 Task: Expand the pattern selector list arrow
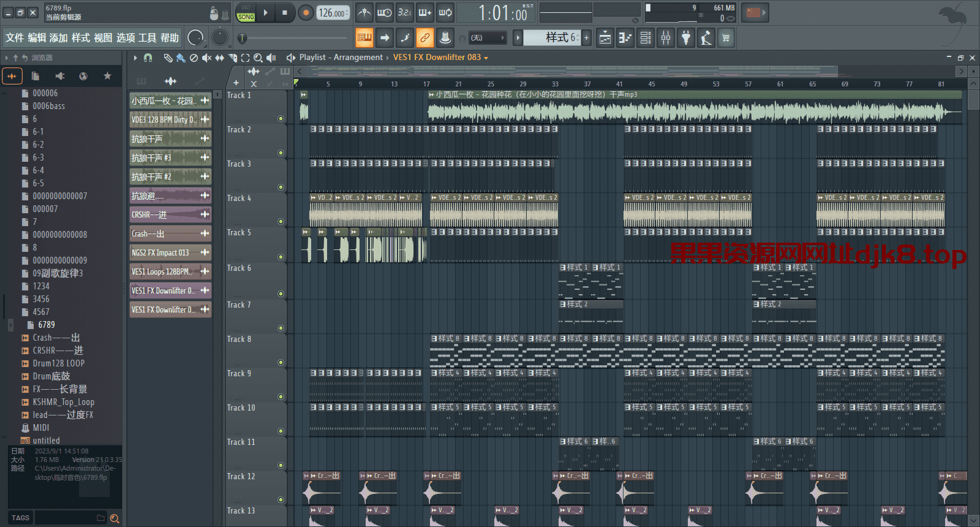(x=518, y=38)
